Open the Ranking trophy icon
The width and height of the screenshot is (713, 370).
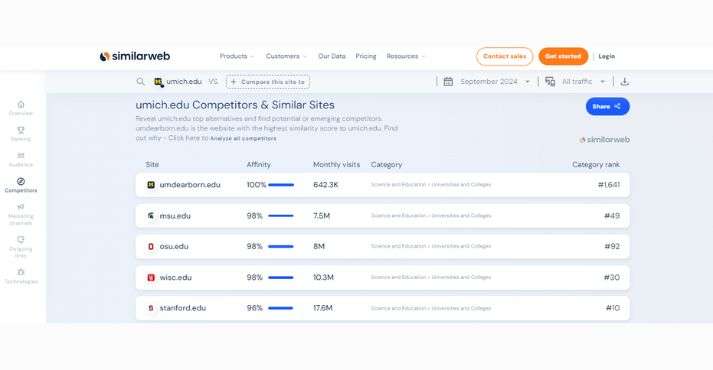(21, 130)
